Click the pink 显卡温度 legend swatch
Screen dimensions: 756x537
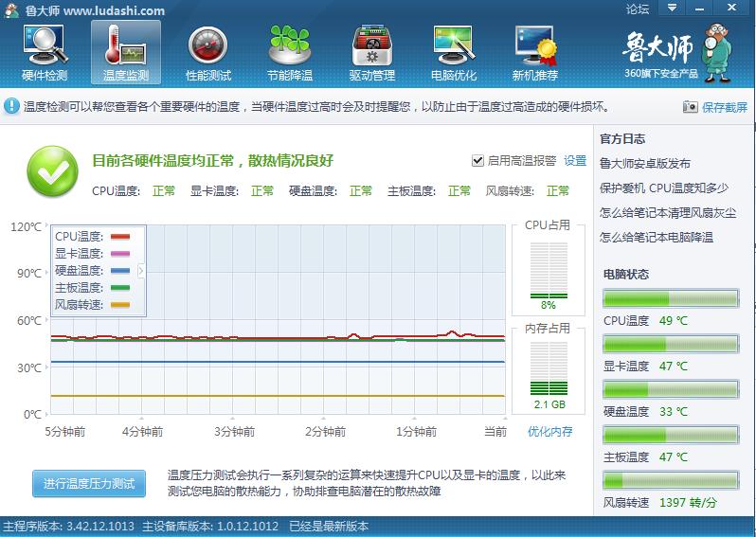(x=120, y=254)
